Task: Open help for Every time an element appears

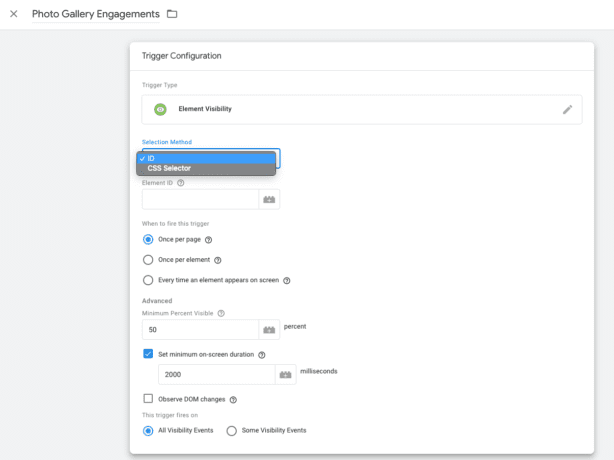Action: tap(287, 281)
